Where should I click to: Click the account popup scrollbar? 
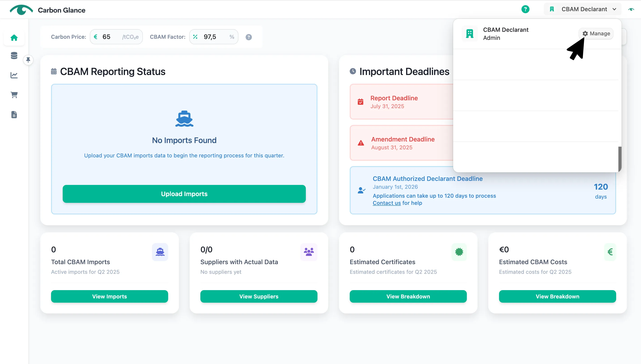tap(620, 159)
